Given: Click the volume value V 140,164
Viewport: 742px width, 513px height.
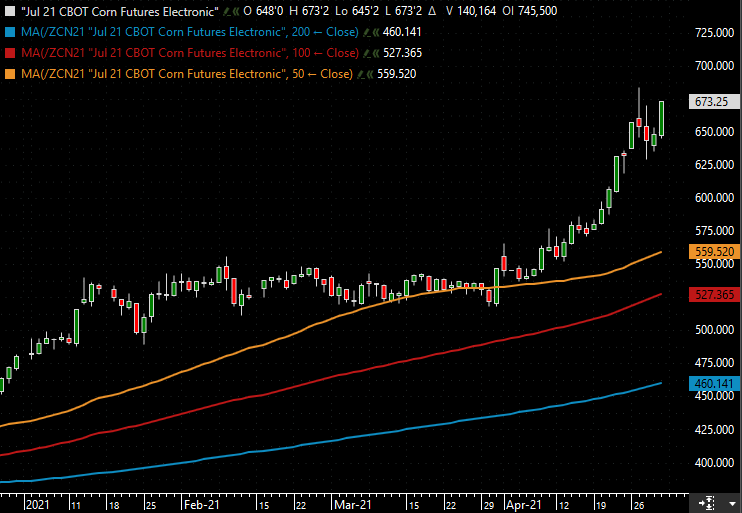Looking at the screenshot, I should tap(471, 11).
